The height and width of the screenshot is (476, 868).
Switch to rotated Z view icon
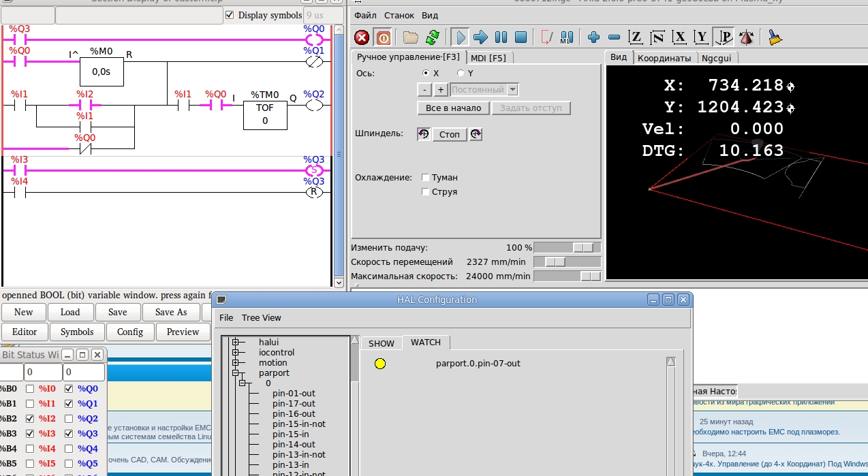657,37
